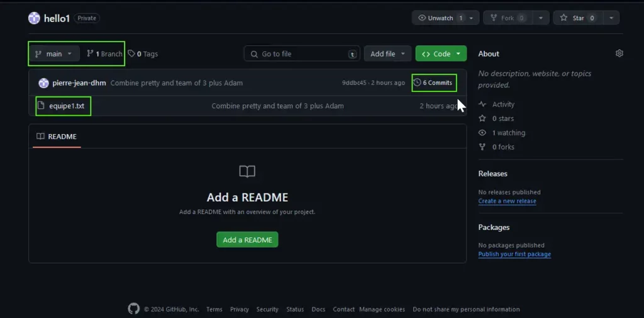
Task: Expand the Unwatch notifications dropdown arrow
Action: 472,18
